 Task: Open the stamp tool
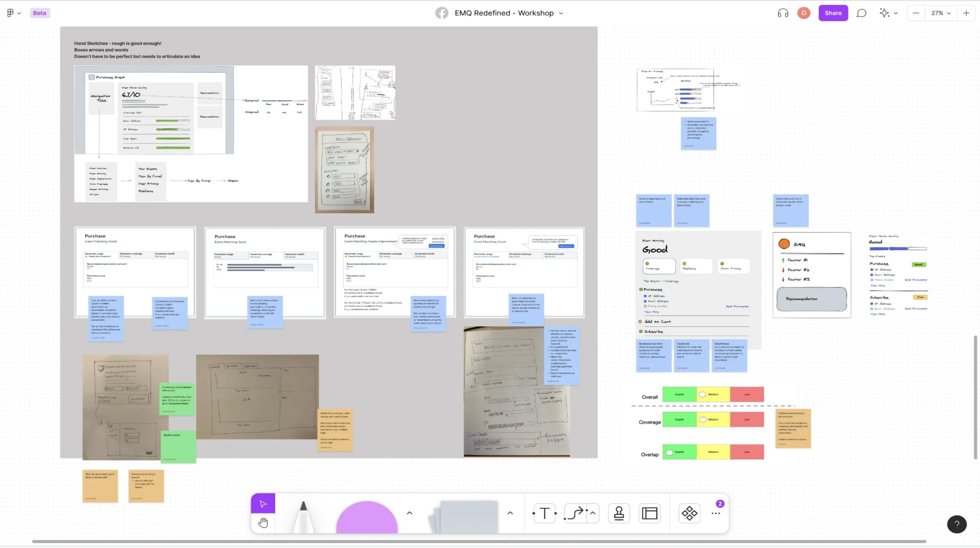pos(619,513)
